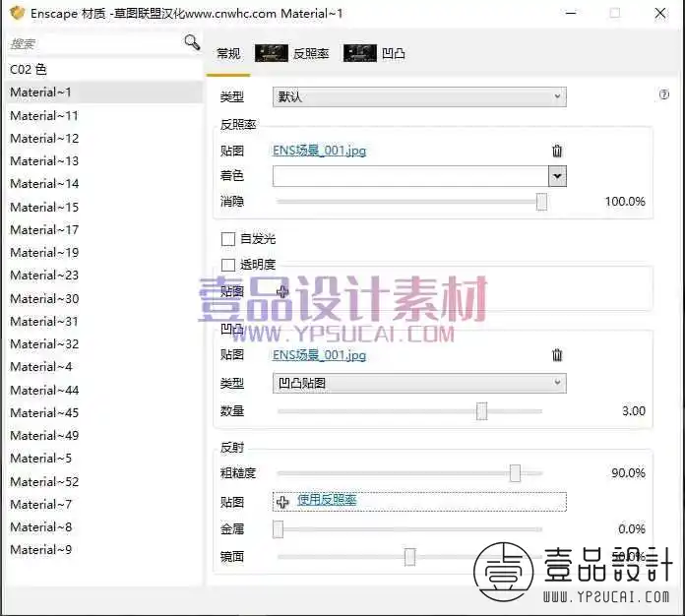Click the search magnifier icon
685x616 pixels.
[192, 42]
